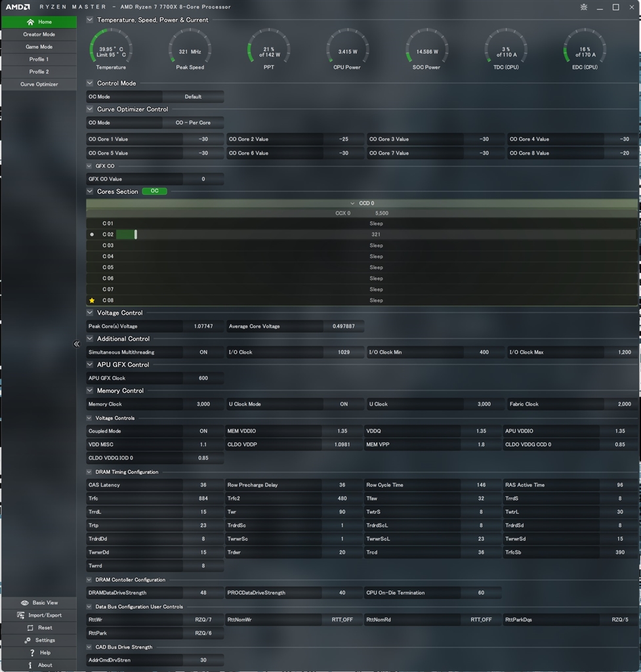Viewport: 641px width, 672px height.
Task: Collapse Temperature, Speed, Power & Current section
Action: [x=89, y=20]
